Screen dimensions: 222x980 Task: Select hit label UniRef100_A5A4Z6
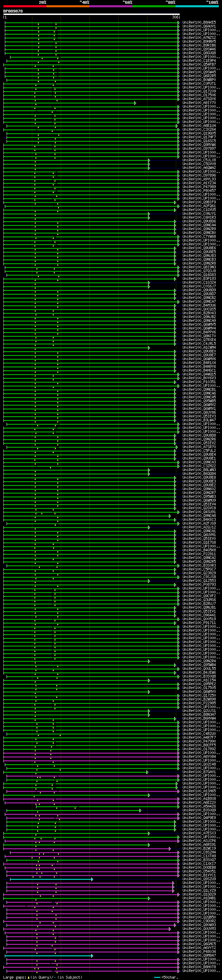199,806
